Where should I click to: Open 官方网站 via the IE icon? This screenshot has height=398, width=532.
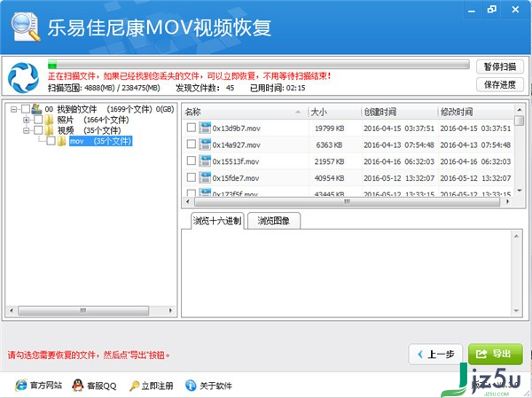click(21, 386)
